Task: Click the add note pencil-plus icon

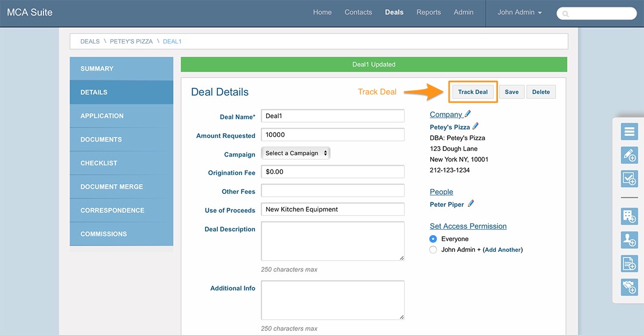Action: (629, 155)
